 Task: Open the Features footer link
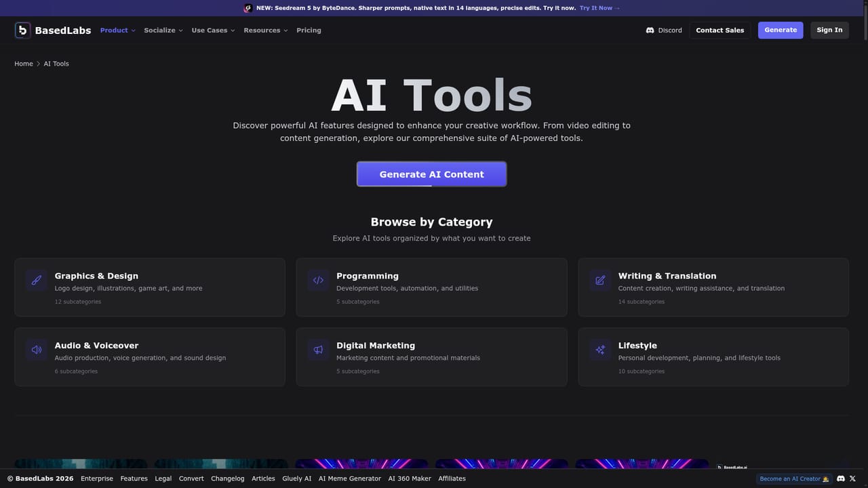tap(134, 479)
